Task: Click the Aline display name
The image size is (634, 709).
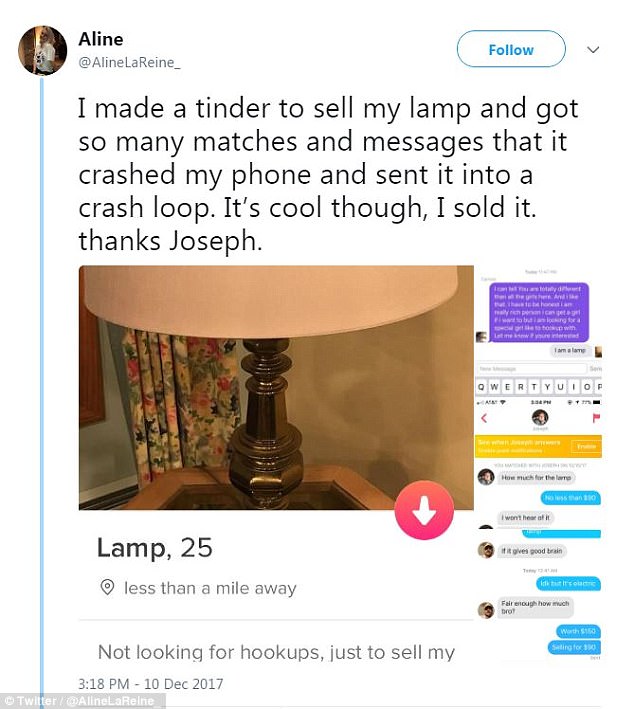Action: tap(101, 39)
